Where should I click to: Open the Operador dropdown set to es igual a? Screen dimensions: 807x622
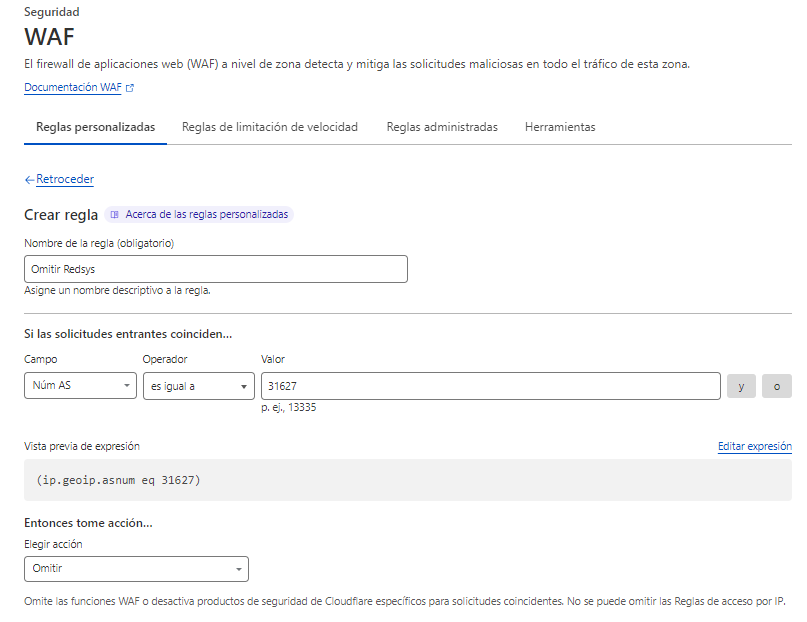tap(199, 386)
